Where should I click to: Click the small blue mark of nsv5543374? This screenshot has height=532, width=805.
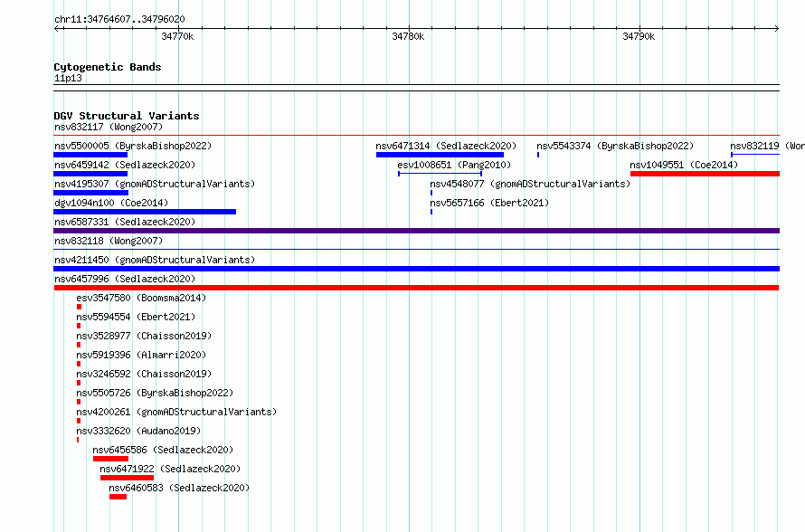click(x=538, y=155)
